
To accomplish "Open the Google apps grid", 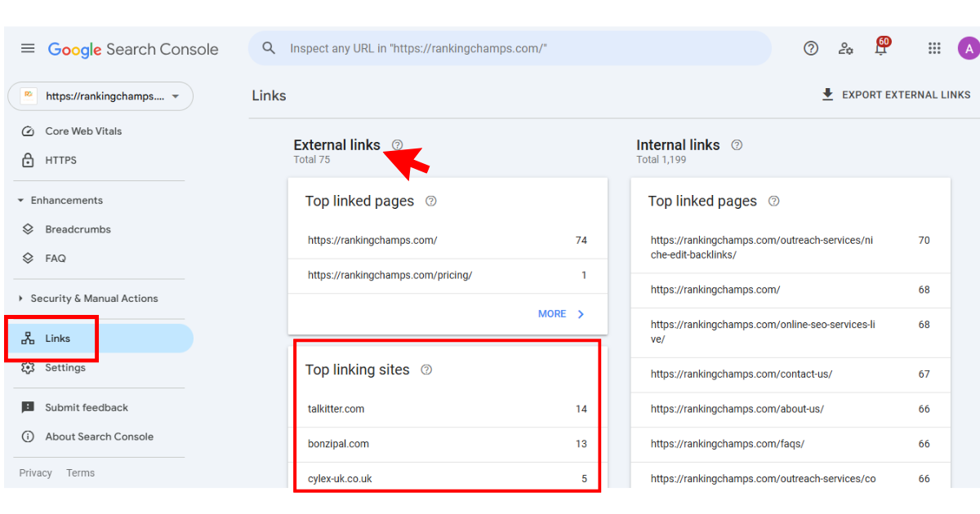I will [x=934, y=48].
